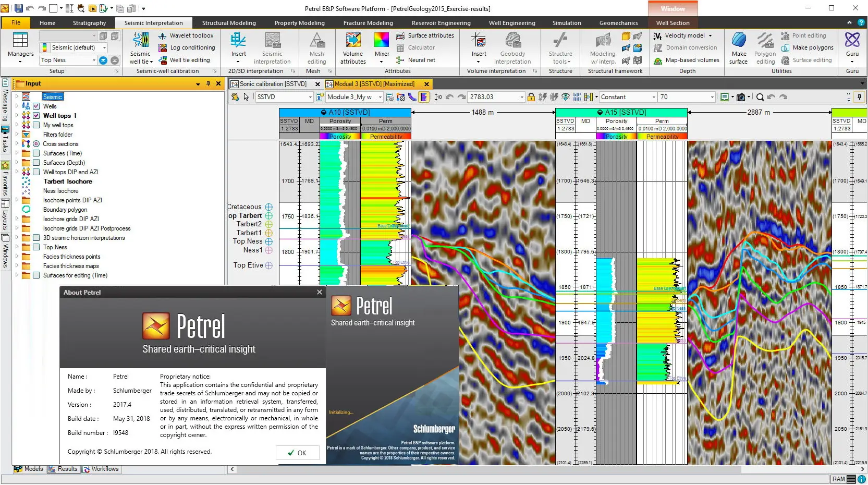
Task: Open the Wavelet toolbox
Action: [186, 35]
